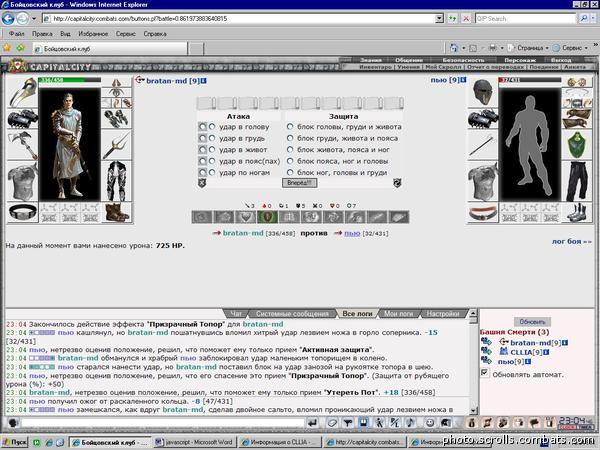Switch to the 'Все логи' tab
This screenshot has width=600, height=450.
[357, 314]
